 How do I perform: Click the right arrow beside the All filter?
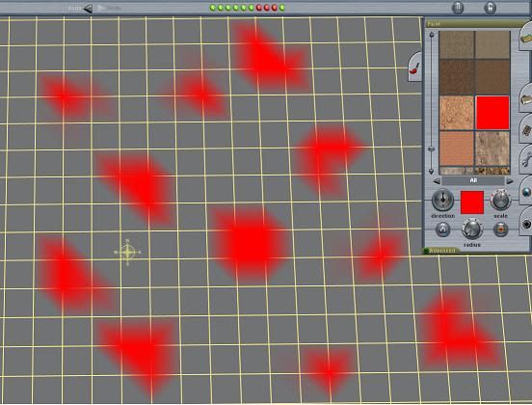[510, 181]
